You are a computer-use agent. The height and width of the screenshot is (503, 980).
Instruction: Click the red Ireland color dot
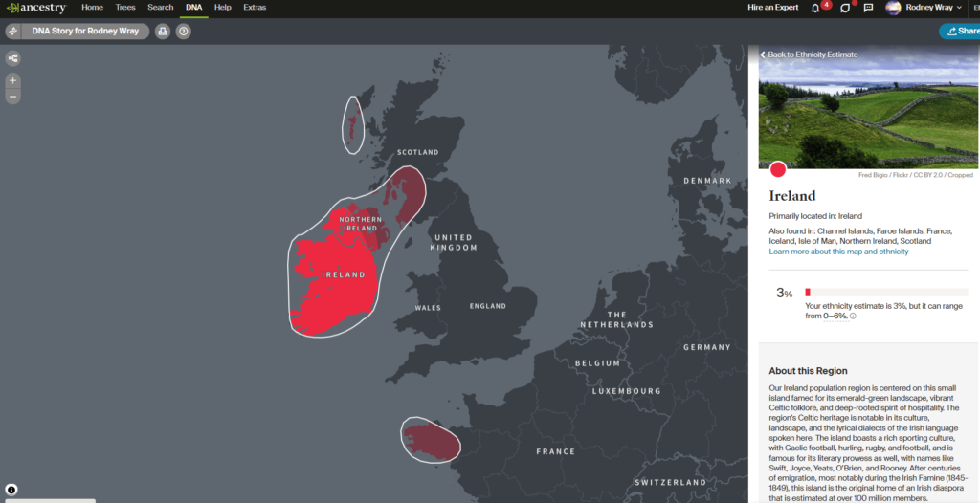point(778,169)
